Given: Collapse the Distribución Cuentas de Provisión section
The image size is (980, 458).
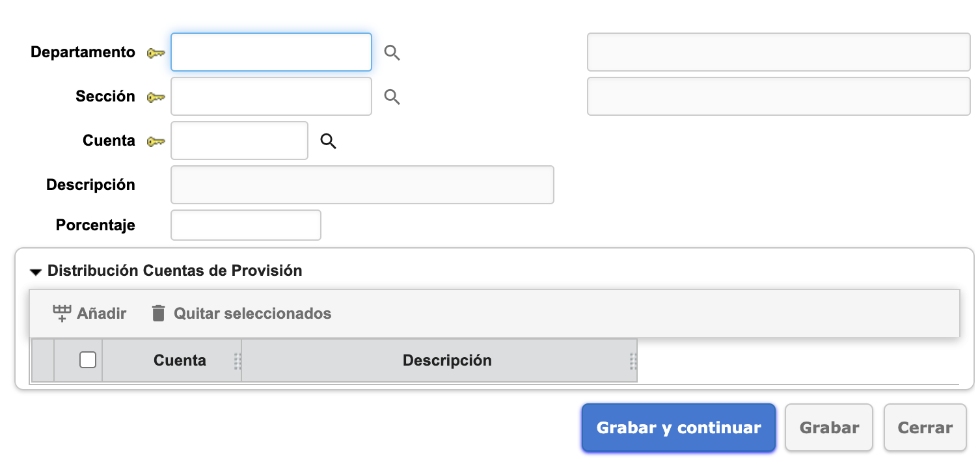Looking at the screenshot, I should pyautogui.click(x=36, y=271).
